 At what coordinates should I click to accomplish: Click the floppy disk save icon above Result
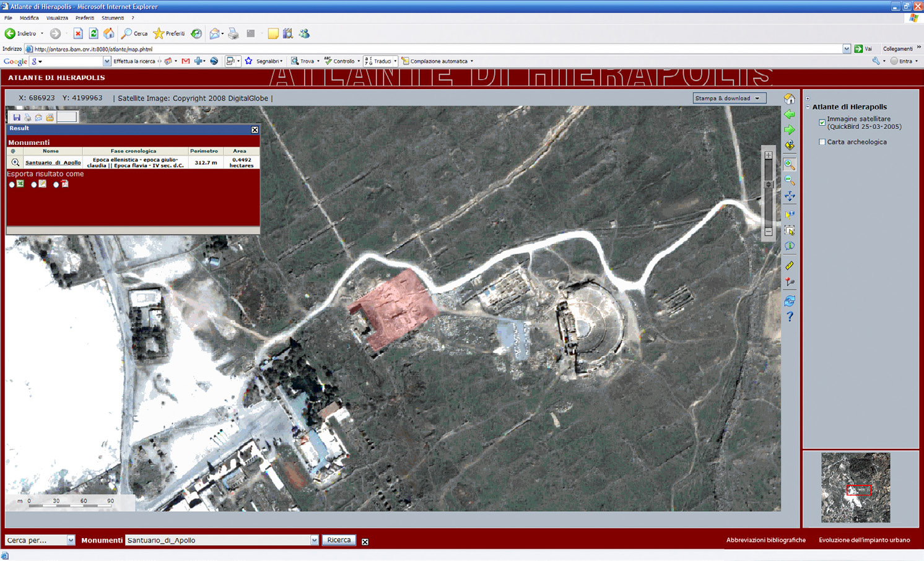pyautogui.click(x=17, y=117)
